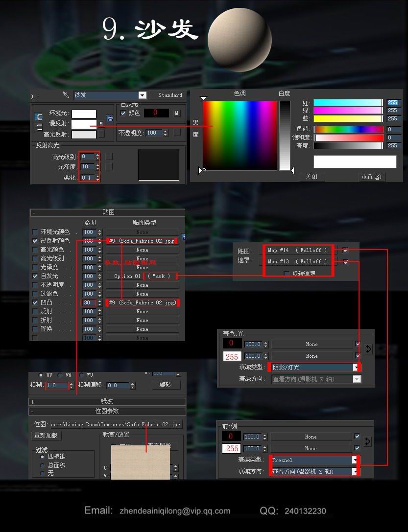This screenshot has height=532, width=408.
Task: Enable the 反射 map checkbox
Action: (35, 311)
